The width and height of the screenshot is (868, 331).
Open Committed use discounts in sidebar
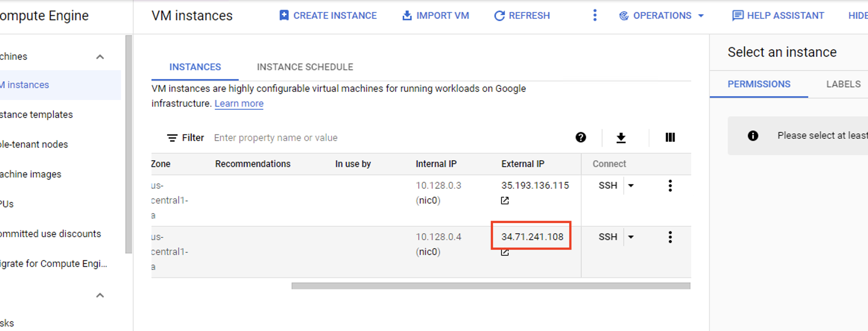click(x=50, y=234)
